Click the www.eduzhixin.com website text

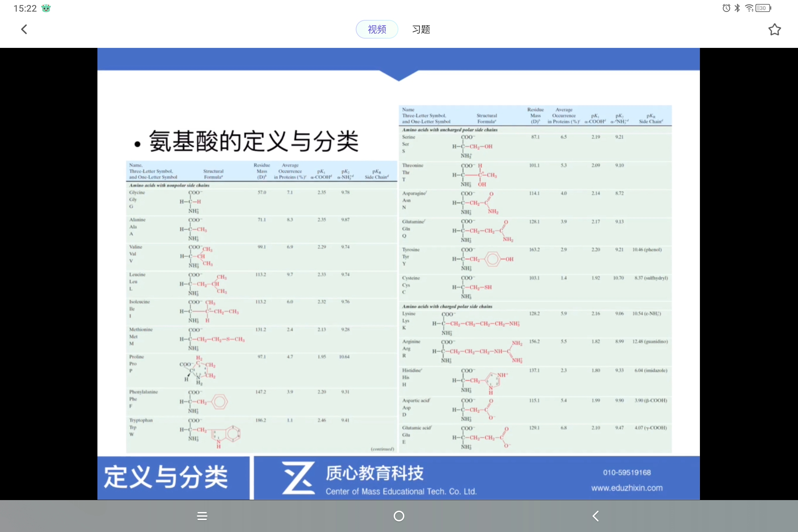(627, 488)
